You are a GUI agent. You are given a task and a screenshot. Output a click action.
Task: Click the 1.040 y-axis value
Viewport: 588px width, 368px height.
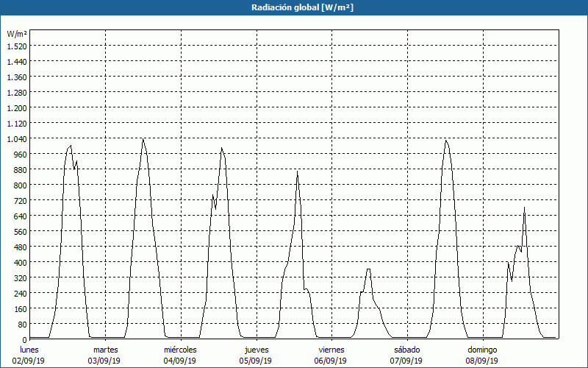pos(17,139)
